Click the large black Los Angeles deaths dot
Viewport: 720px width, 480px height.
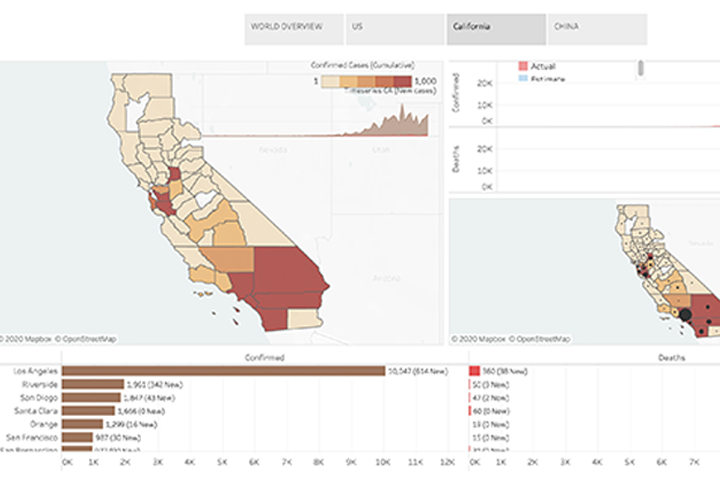[686, 315]
